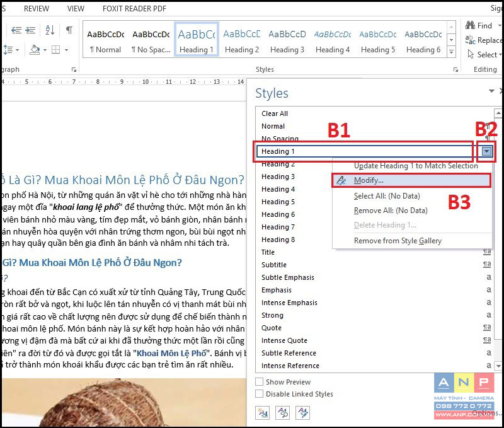Show the previous row of the style gallery
Image resolution: width=504 pixels, height=428 pixels.
click(x=451, y=27)
